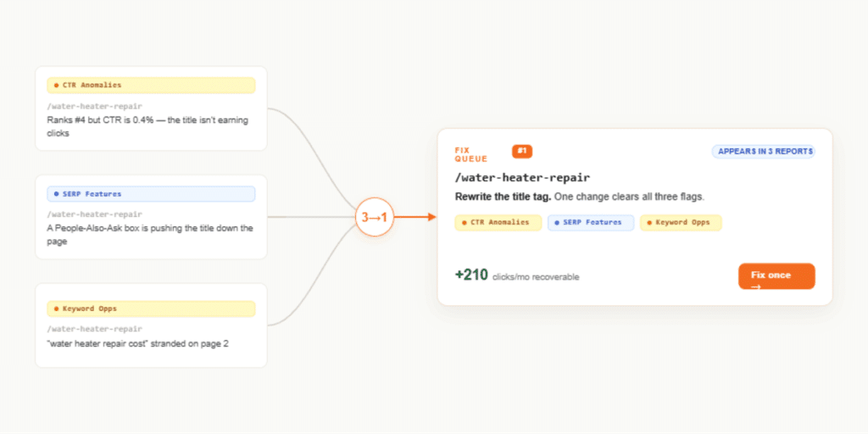Click the 3→1 merge circle icon
Image resolution: width=868 pixels, height=434 pixels.
375,218
